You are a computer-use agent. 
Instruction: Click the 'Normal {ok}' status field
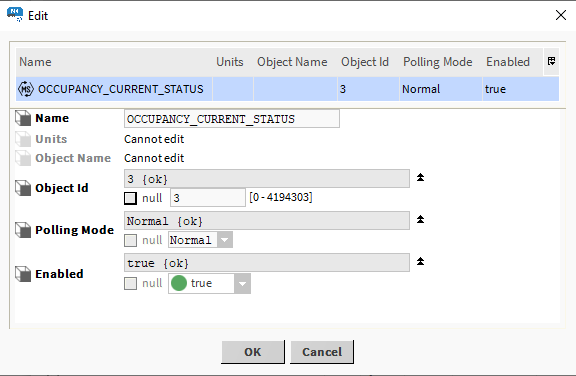coord(267,221)
